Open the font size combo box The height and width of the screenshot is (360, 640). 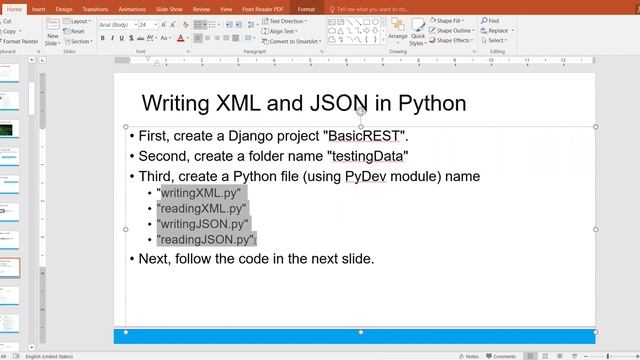tap(148, 25)
